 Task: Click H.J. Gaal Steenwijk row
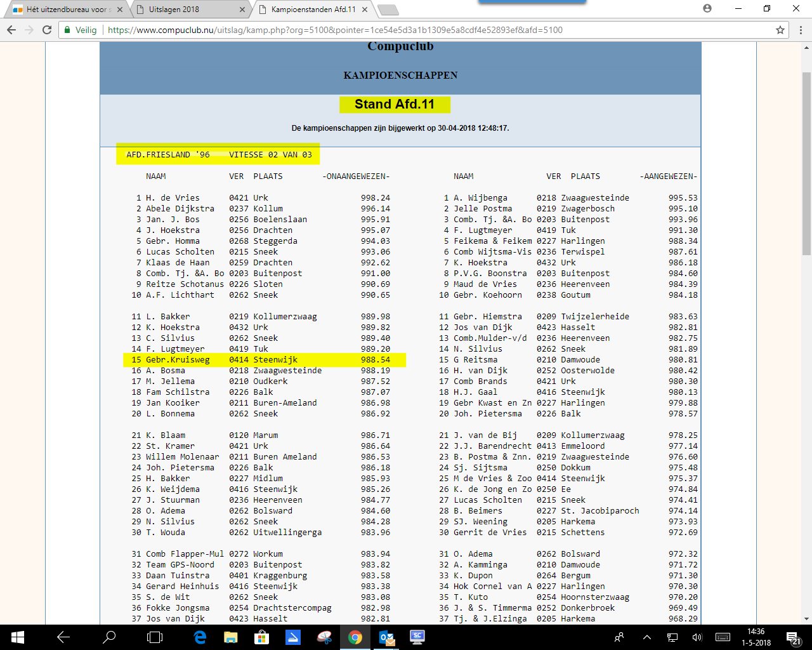(x=568, y=392)
